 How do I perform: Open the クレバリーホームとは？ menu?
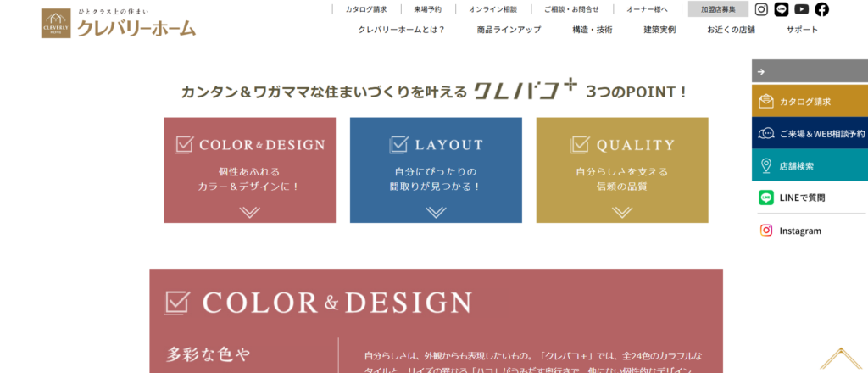[401, 30]
